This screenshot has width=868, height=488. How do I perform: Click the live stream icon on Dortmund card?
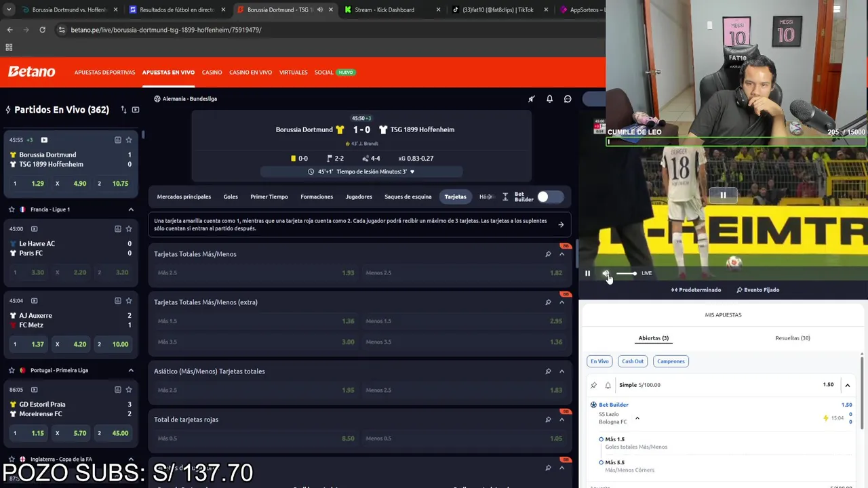pos(44,140)
